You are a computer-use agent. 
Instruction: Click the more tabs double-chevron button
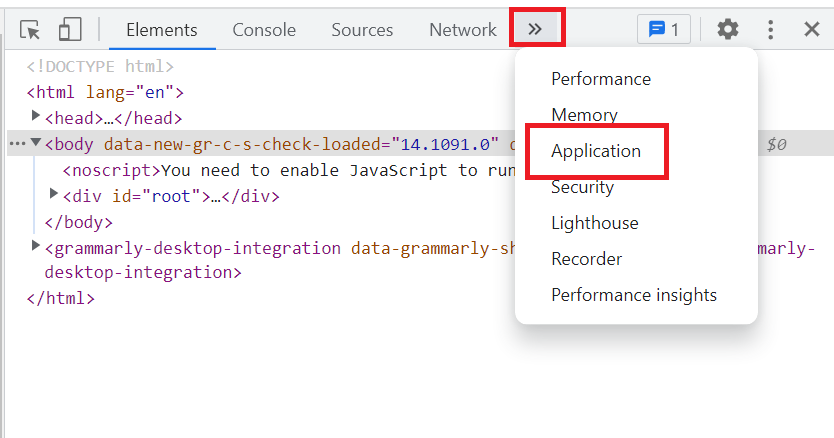535,29
